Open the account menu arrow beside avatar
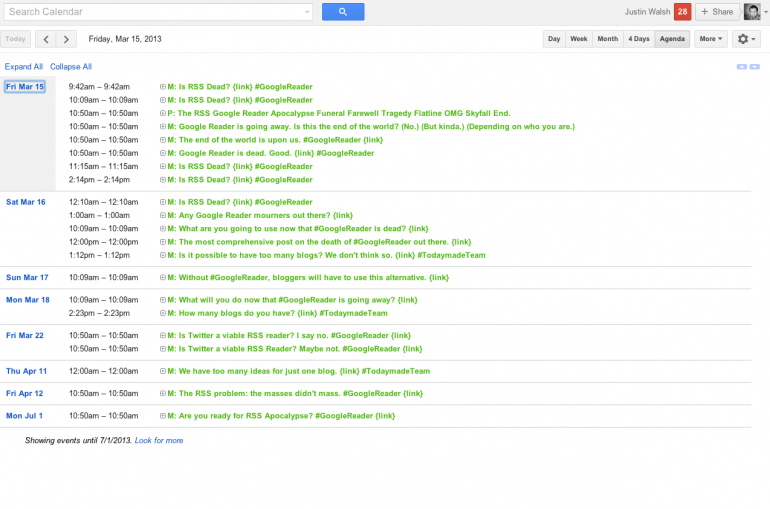The width and height of the screenshot is (770, 509). [766, 12]
